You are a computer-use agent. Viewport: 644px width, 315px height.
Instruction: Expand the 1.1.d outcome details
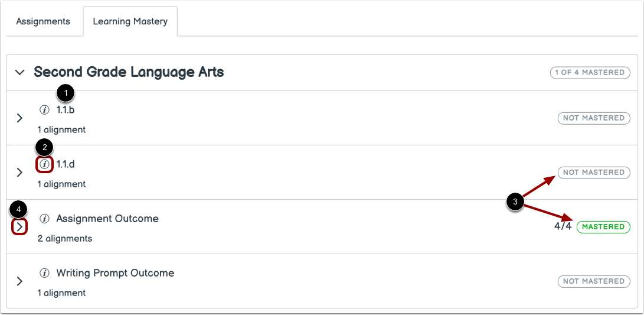(x=19, y=173)
